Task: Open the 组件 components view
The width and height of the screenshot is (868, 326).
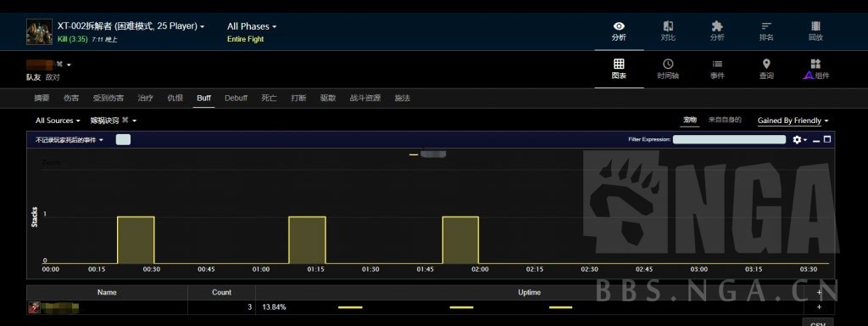Action: 816,70
